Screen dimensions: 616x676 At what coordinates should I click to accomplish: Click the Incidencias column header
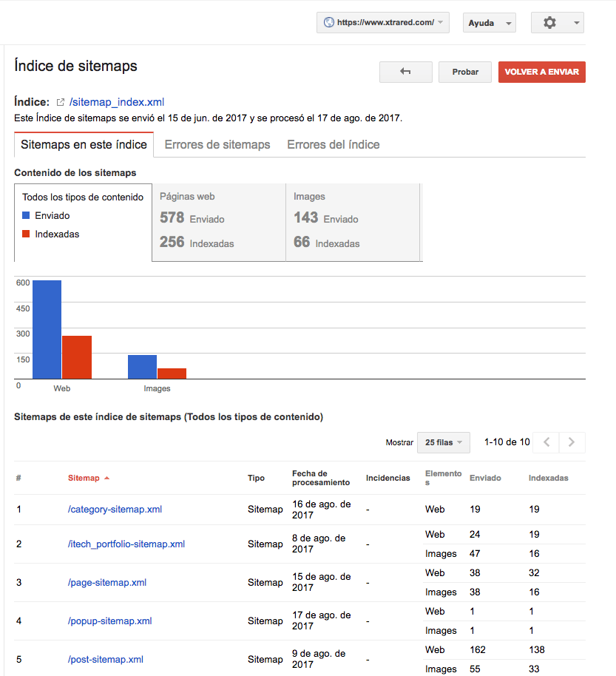click(388, 478)
